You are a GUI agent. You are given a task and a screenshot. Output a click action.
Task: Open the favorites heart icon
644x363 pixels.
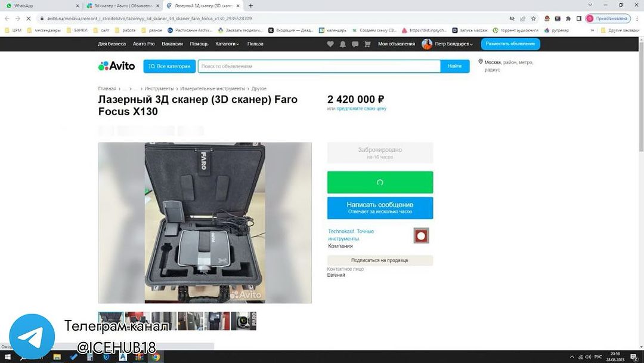[330, 44]
